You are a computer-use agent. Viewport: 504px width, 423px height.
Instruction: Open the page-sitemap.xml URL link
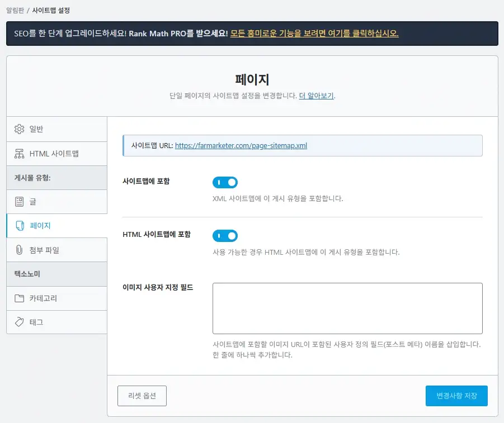click(241, 146)
